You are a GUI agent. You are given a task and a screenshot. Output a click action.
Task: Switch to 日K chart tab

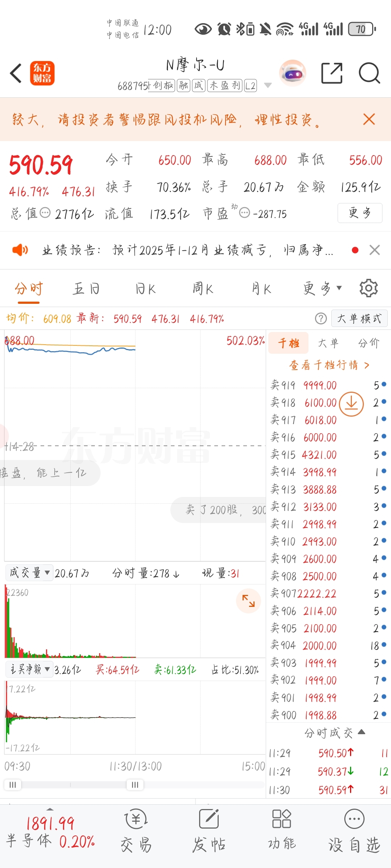pos(145,289)
